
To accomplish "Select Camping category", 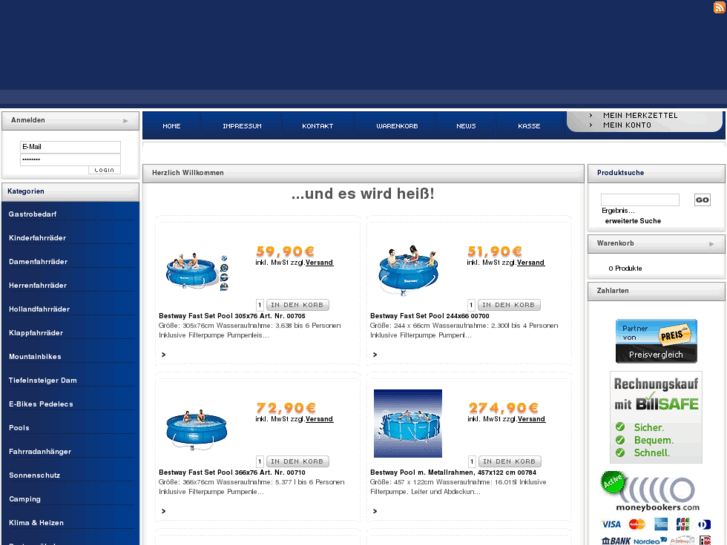I will point(25,499).
